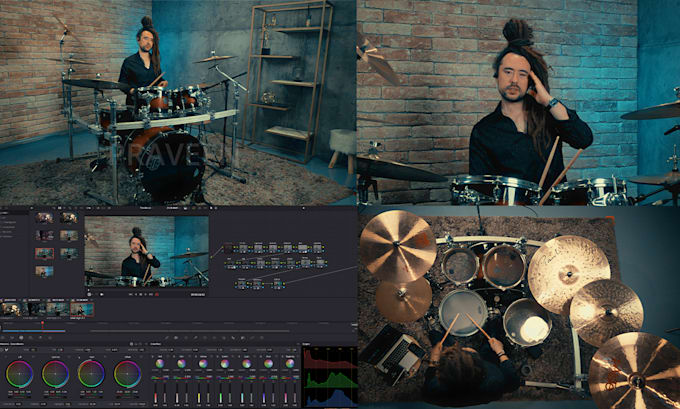Click the drummer image in the Resolve viewer

coord(147,252)
